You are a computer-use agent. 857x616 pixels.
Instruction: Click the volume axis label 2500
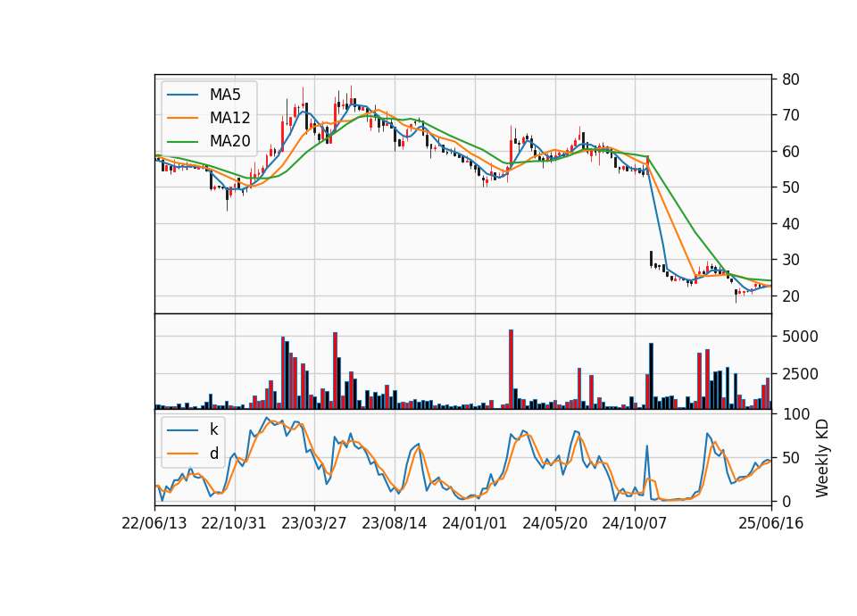click(x=800, y=374)
